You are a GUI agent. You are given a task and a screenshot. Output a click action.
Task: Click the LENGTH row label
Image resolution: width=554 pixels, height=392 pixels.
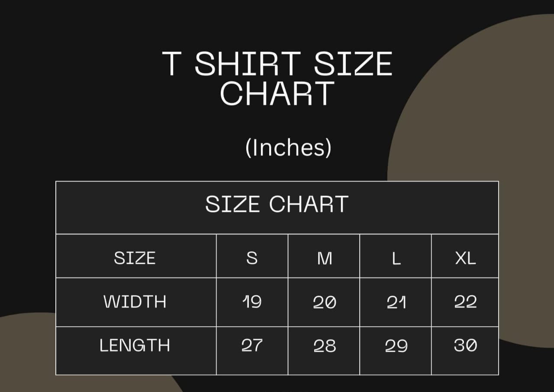tap(135, 345)
